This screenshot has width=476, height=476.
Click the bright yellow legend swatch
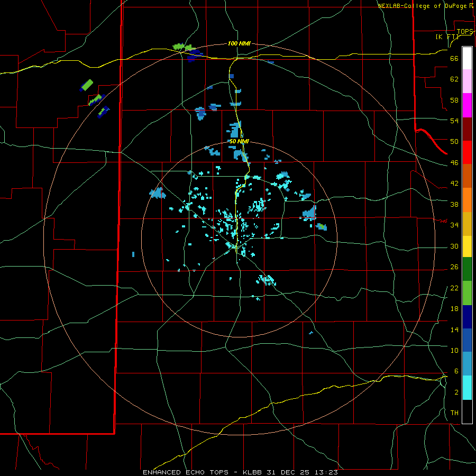point(467,246)
